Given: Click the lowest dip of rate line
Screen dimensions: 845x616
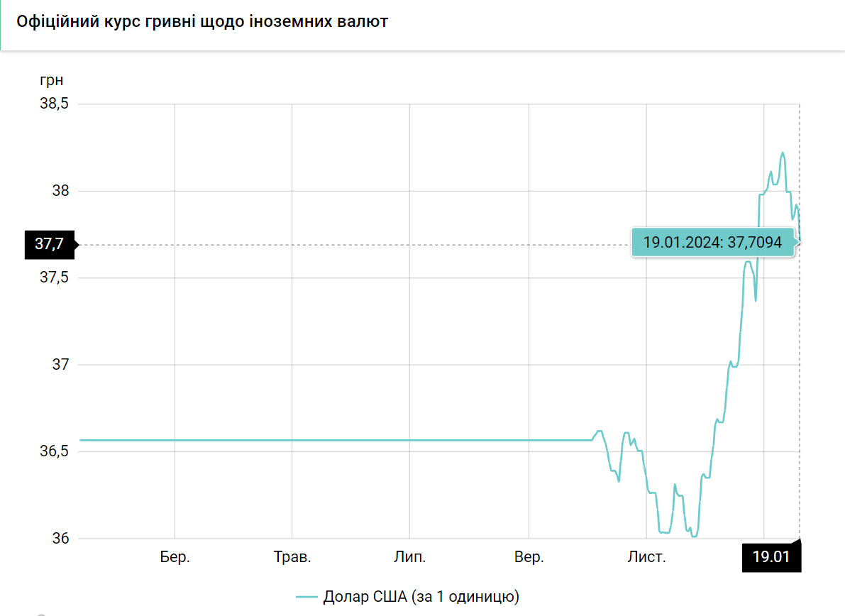Looking at the screenshot, I should pyautogui.click(x=694, y=537).
